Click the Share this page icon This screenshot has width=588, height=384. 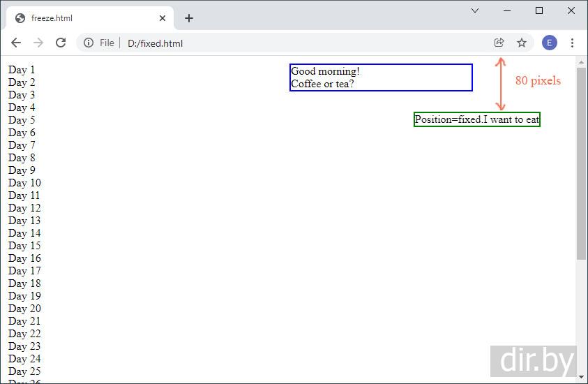[x=499, y=43]
